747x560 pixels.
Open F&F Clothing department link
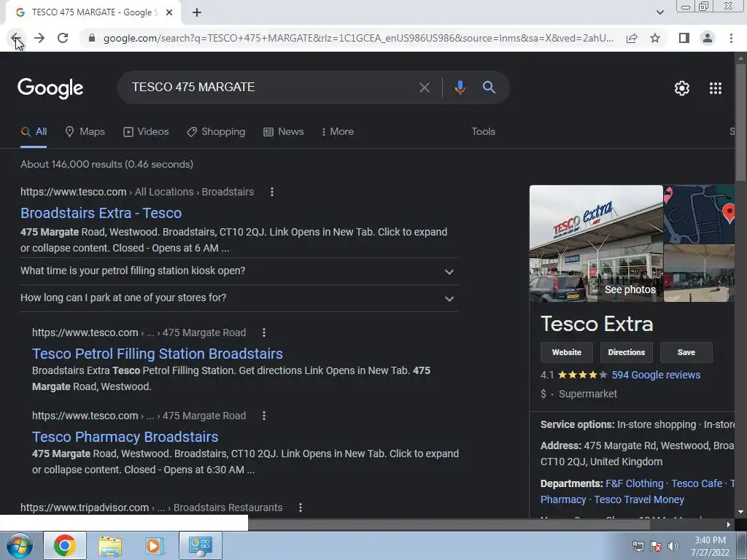click(634, 484)
